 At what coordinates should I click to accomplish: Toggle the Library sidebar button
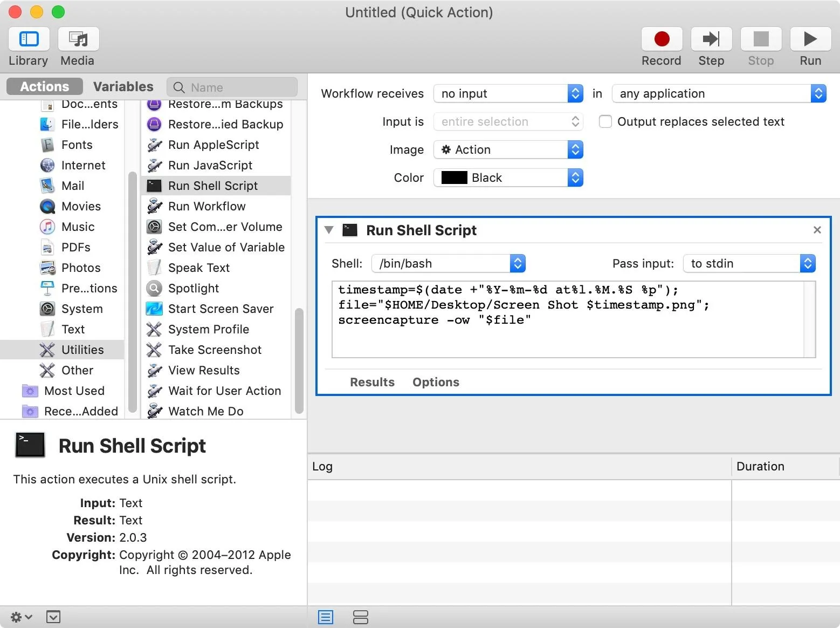click(29, 39)
